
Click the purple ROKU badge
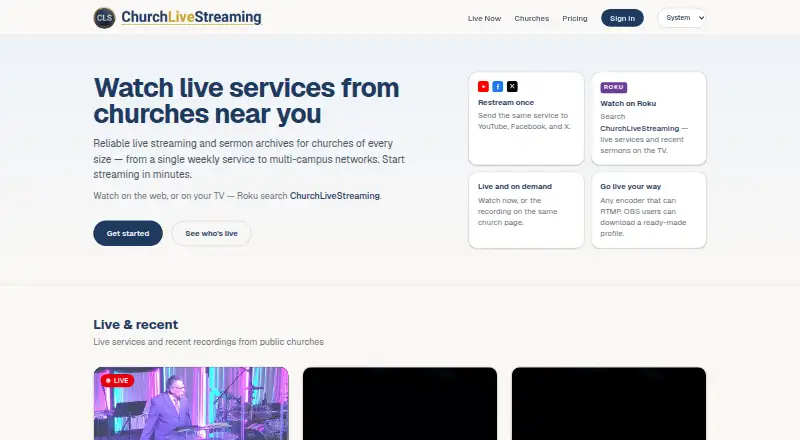(x=614, y=87)
